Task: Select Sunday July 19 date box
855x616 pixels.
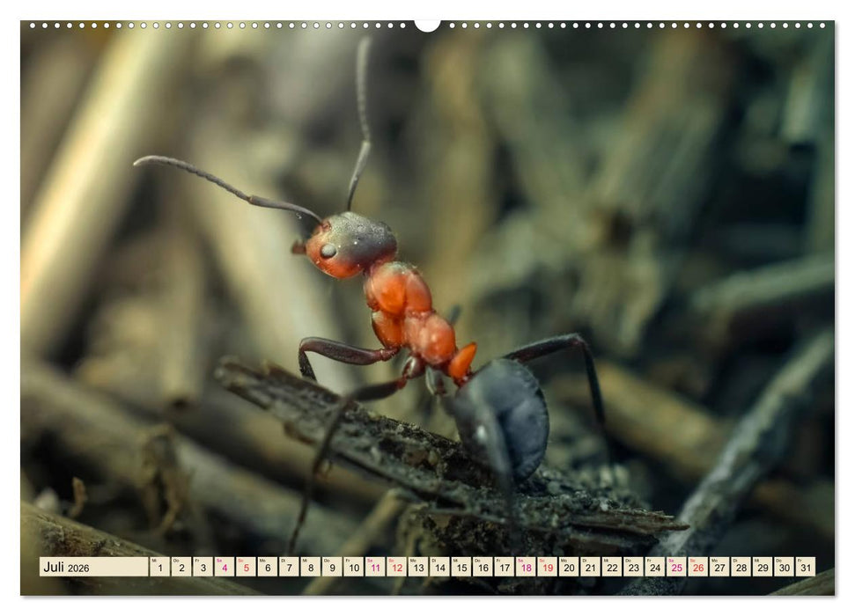Action: click(547, 567)
